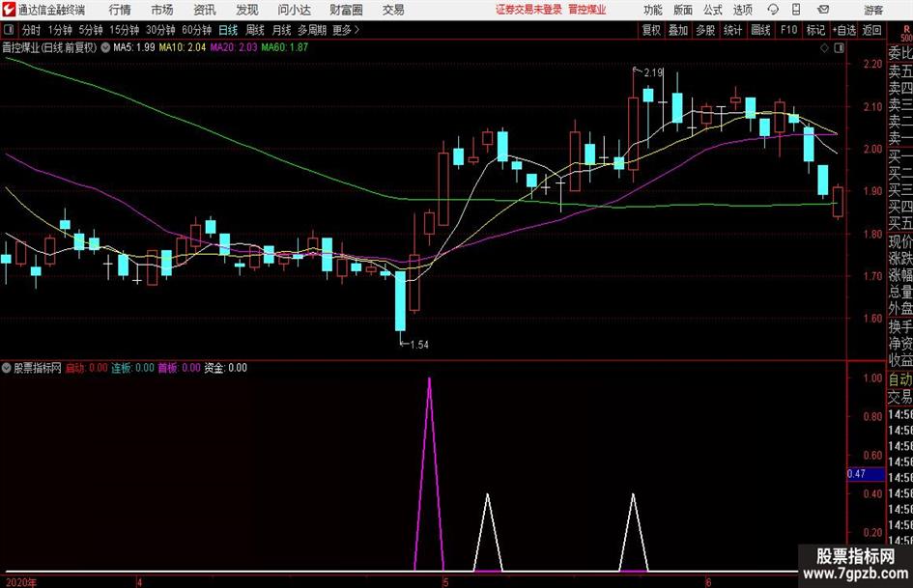Open the 选项 menu
913x588 pixels.
click(742, 10)
